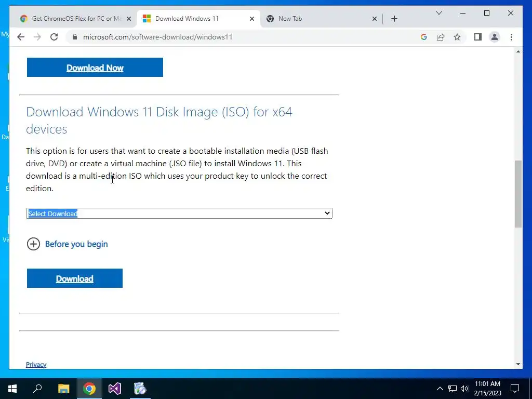Open the notification center icon

tap(515, 389)
